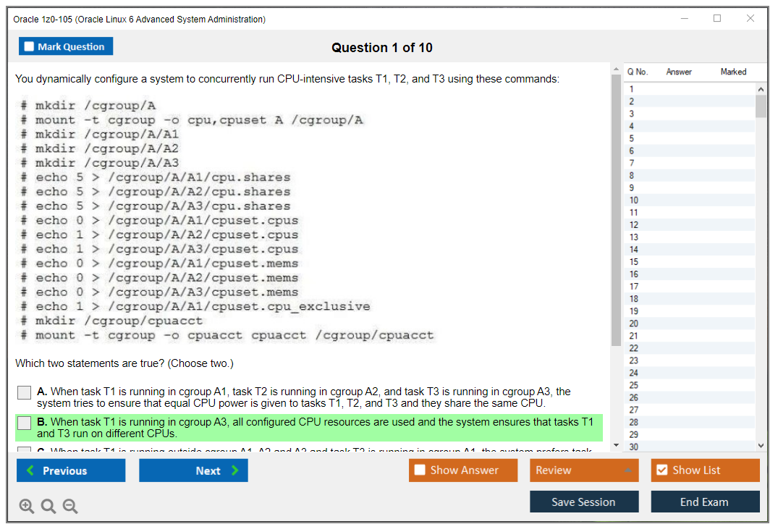Disable the Show List checkbox
Viewport: 778px width, 532px height.
click(661, 470)
